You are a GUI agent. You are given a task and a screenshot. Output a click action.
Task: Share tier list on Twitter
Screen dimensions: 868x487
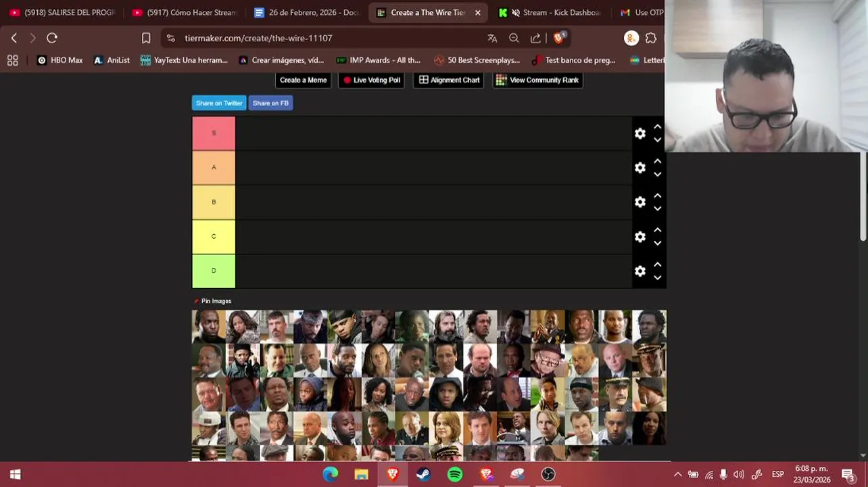(219, 103)
